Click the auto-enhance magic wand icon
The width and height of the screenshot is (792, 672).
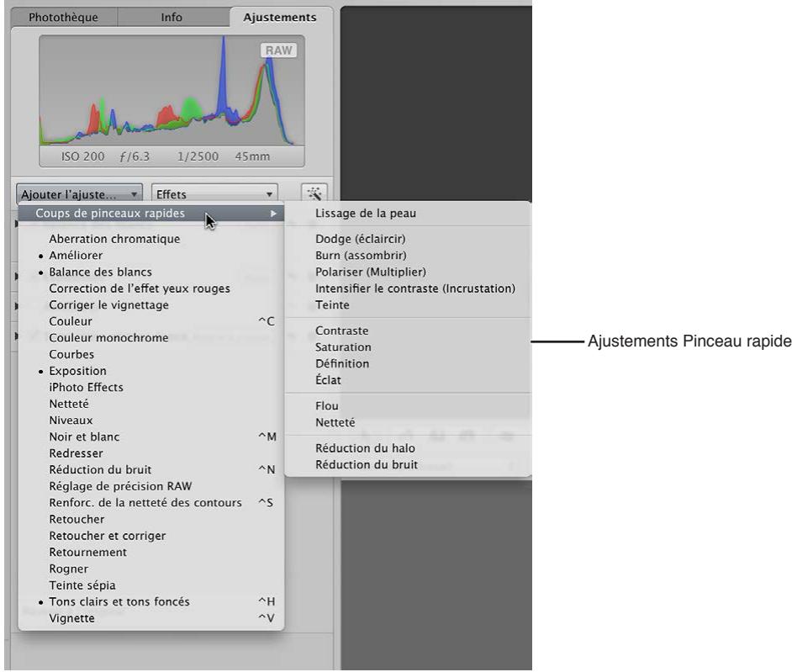click(314, 194)
